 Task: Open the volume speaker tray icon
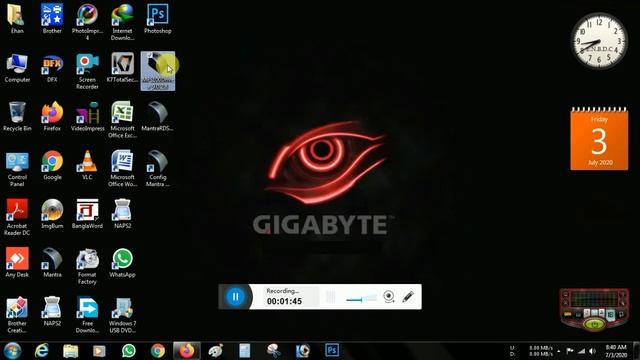[592, 351]
